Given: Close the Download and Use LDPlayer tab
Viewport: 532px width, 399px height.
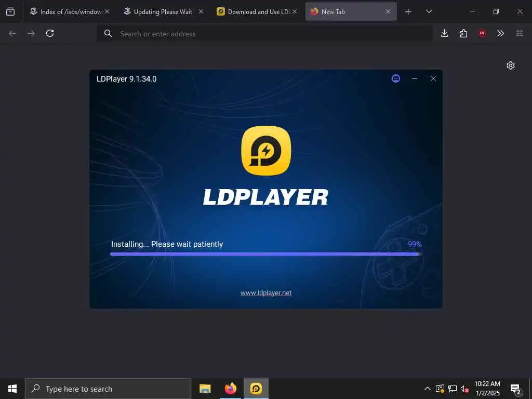Looking at the screenshot, I should coord(295,11).
